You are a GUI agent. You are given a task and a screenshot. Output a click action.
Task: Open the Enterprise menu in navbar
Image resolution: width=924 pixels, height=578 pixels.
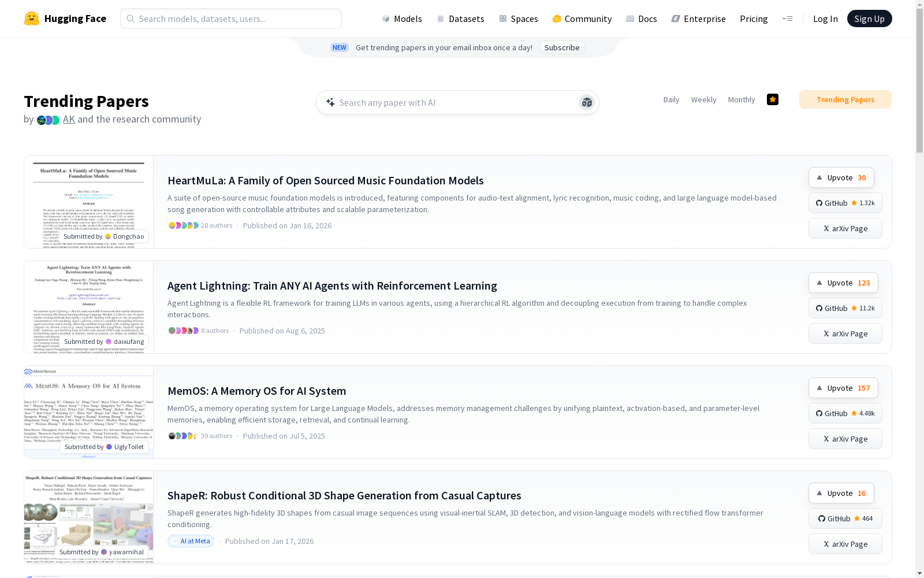coord(698,18)
